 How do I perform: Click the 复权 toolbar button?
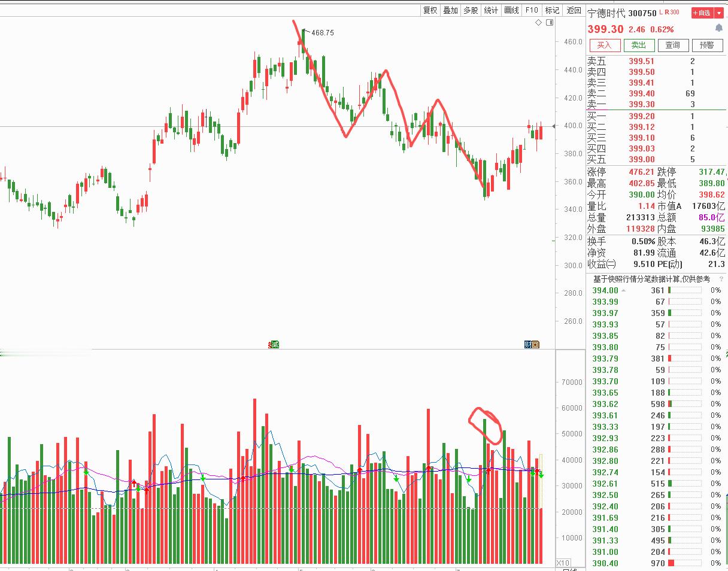[x=430, y=10]
